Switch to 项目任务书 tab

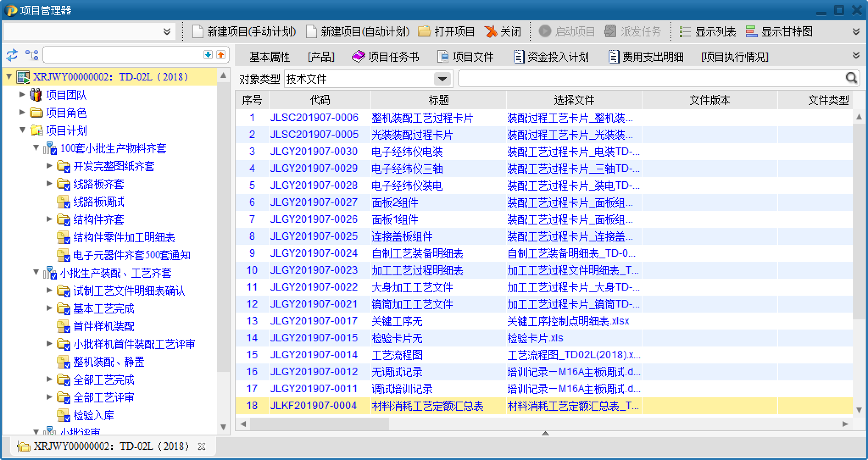(x=385, y=57)
